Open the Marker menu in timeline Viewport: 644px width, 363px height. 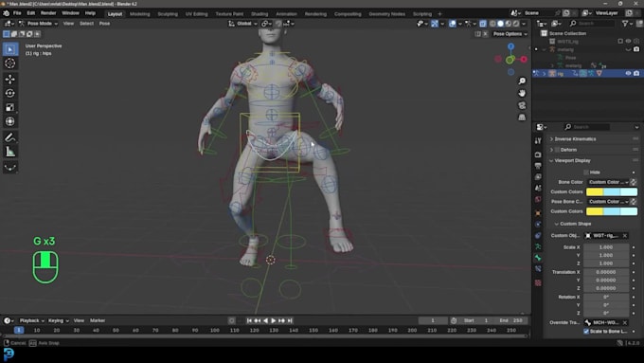click(98, 320)
